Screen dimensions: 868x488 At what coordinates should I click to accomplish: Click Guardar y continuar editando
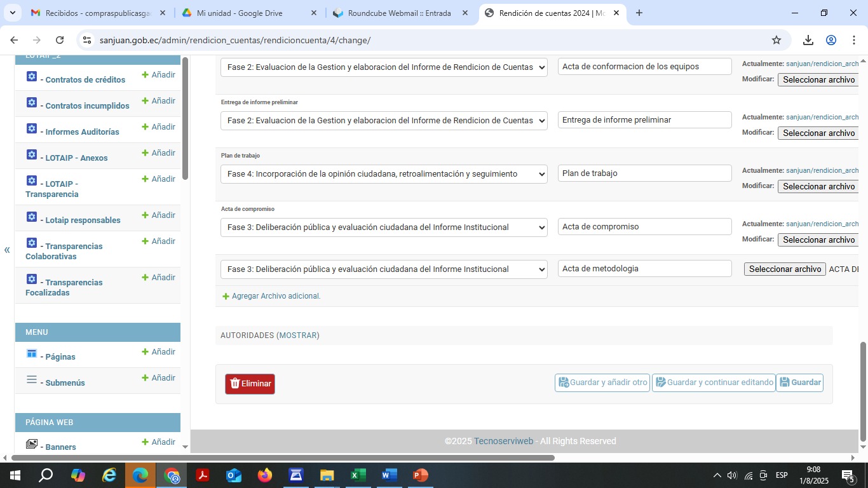714,383
